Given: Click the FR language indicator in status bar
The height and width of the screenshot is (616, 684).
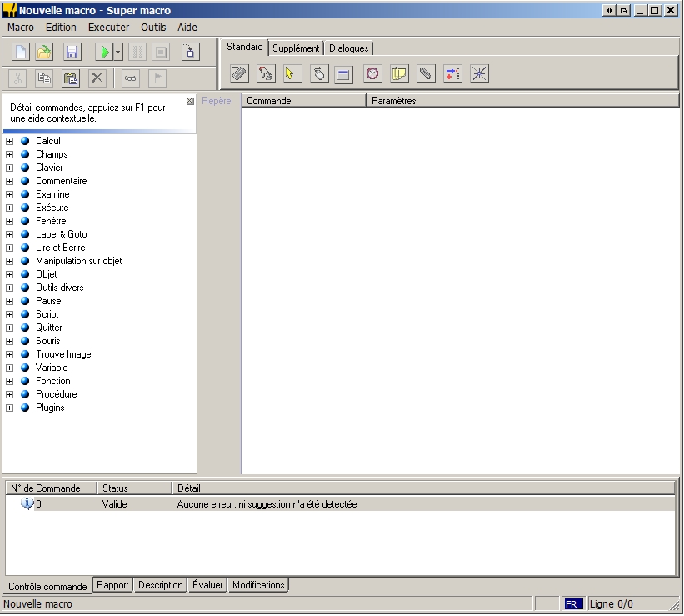Looking at the screenshot, I should 572,604.
